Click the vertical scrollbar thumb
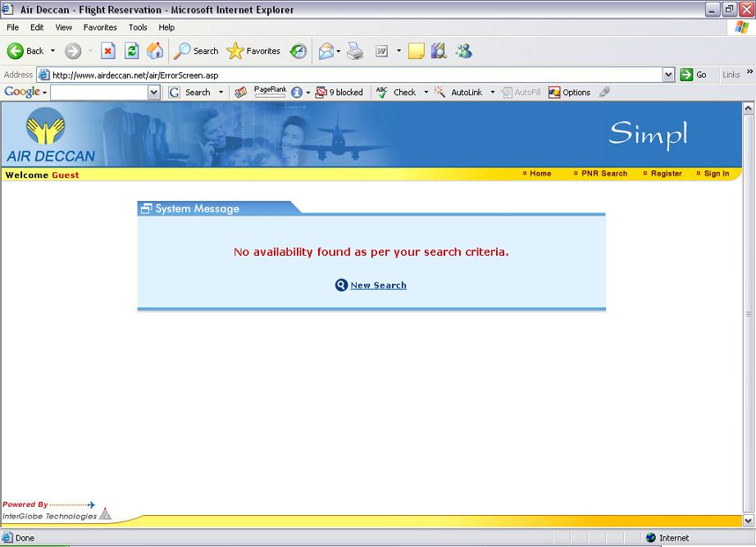Viewport: 756px width, 547px height. (x=749, y=313)
